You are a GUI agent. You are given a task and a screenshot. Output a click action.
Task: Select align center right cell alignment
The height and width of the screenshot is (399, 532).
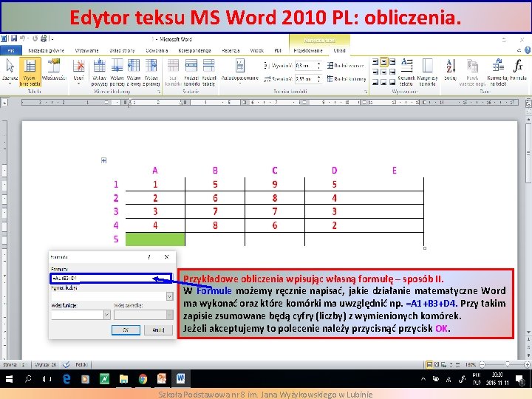tap(392, 72)
